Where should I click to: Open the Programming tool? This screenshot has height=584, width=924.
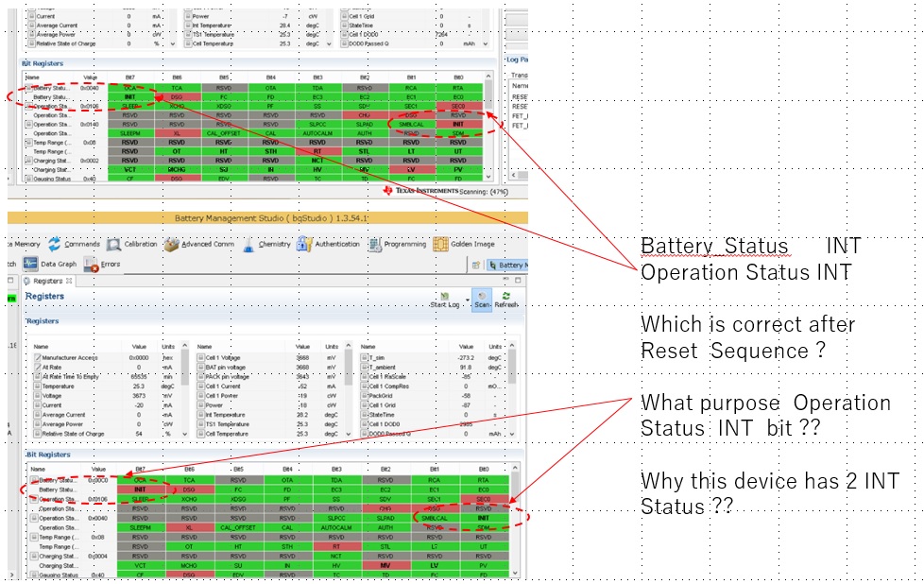point(397,244)
